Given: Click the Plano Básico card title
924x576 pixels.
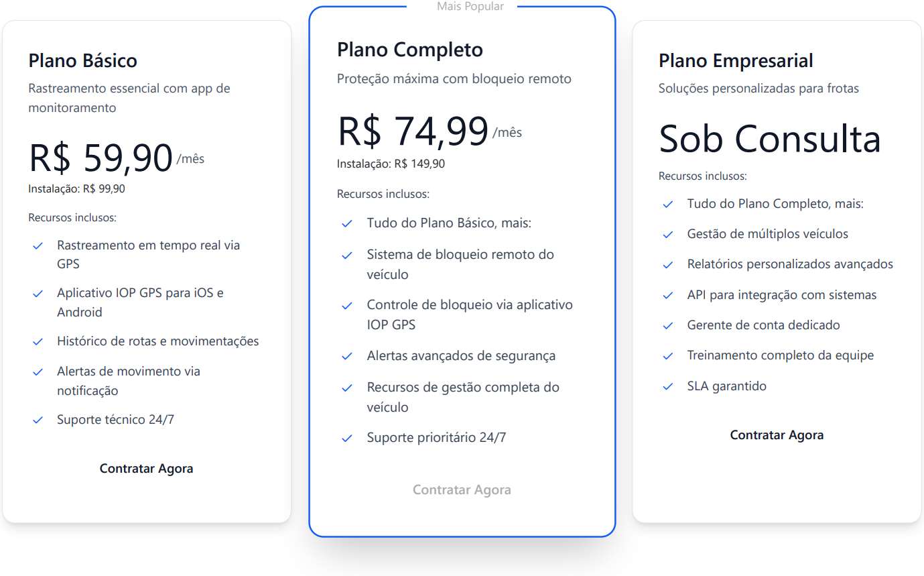Looking at the screenshot, I should tap(82, 60).
